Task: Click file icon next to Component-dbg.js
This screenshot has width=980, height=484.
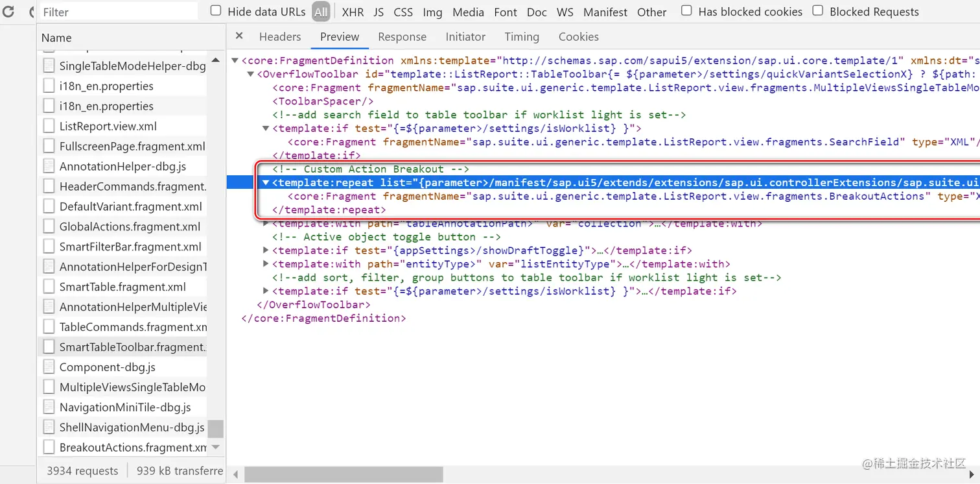Action: pyautogui.click(x=49, y=367)
